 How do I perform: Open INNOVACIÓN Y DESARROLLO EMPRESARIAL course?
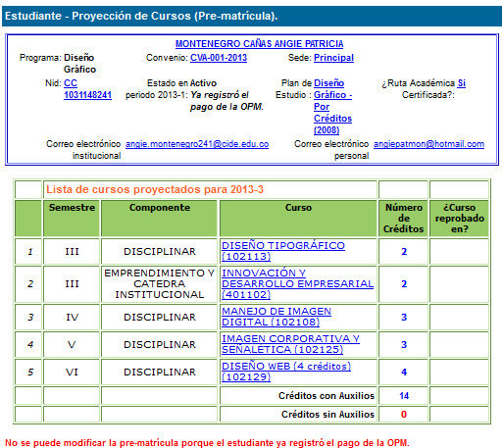pyautogui.click(x=297, y=283)
